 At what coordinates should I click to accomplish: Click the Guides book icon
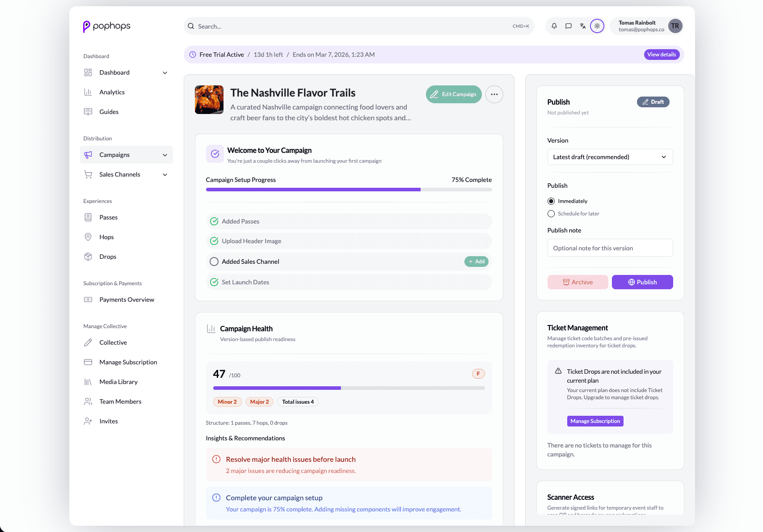click(88, 112)
